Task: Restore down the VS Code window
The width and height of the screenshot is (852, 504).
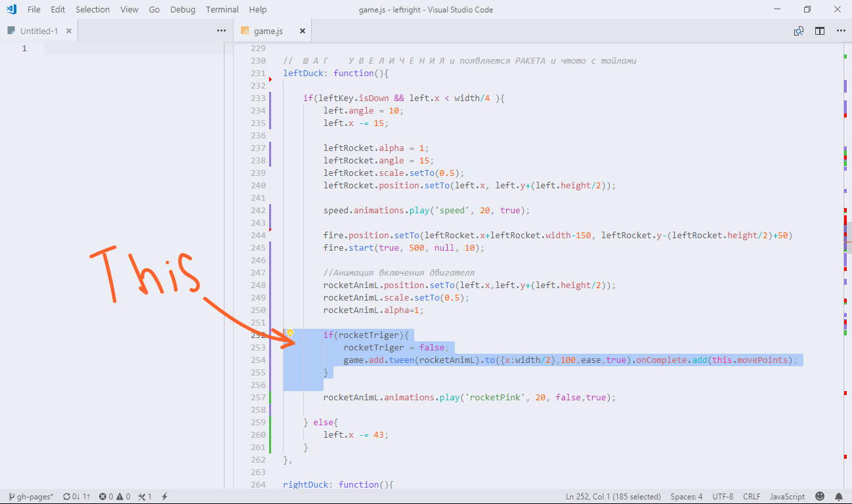Action: click(807, 9)
